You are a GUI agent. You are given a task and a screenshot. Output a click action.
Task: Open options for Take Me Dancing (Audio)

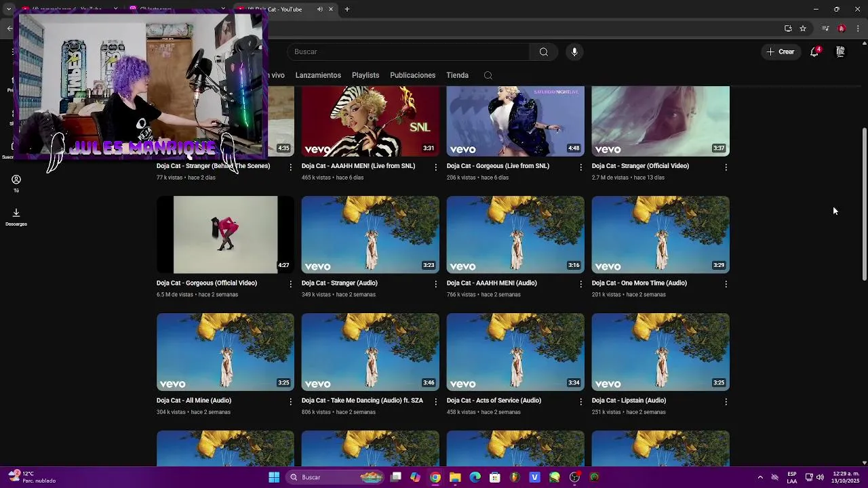[x=436, y=401]
